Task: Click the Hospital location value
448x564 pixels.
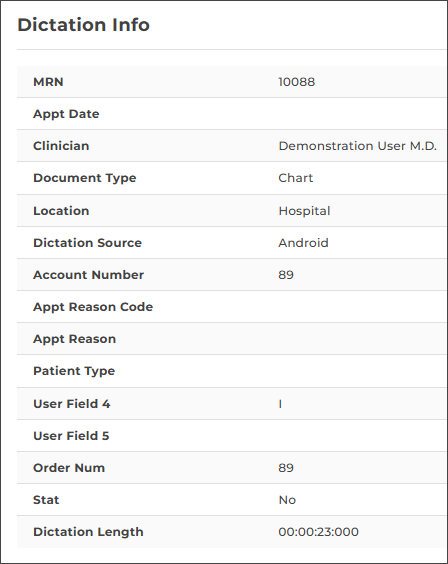Action: (304, 211)
